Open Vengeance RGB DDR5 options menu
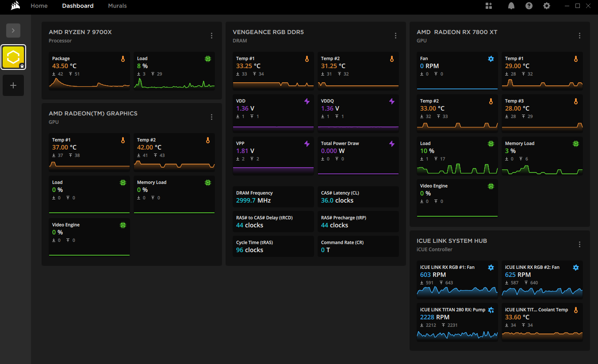The image size is (598, 364). (x=395, y=36)
